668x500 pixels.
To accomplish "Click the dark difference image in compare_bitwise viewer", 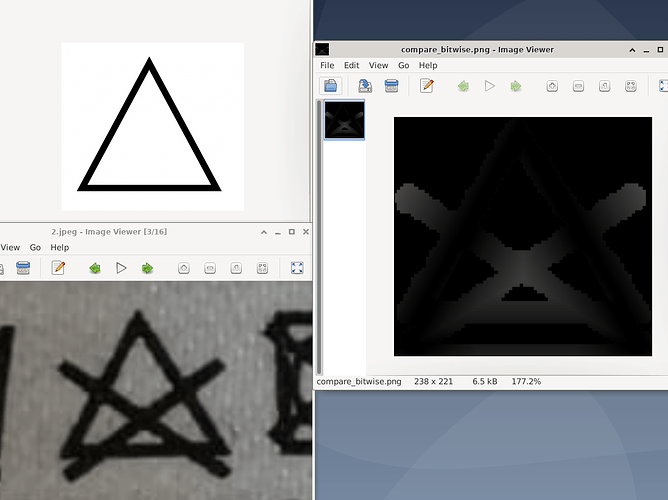I will coord(523,236).
